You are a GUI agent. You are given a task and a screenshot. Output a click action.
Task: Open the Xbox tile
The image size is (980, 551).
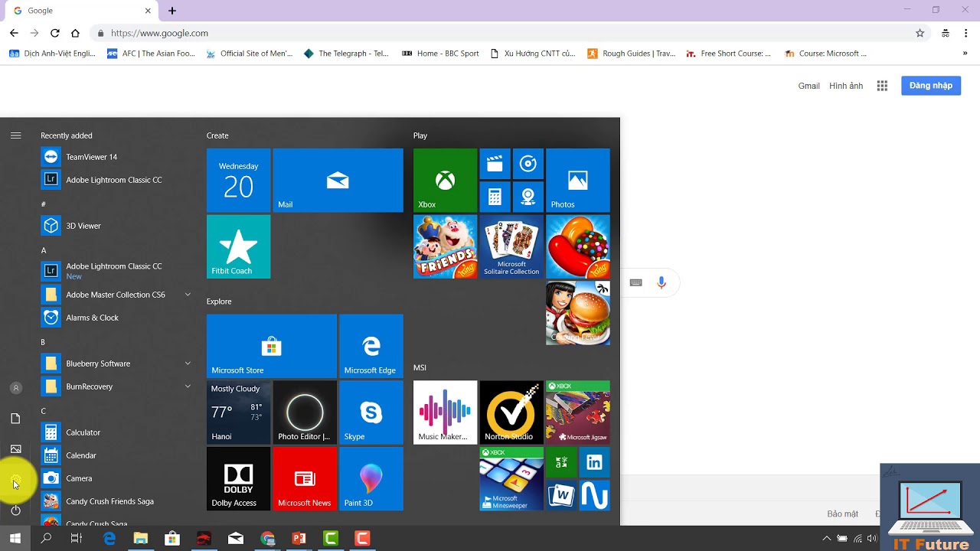445,180
